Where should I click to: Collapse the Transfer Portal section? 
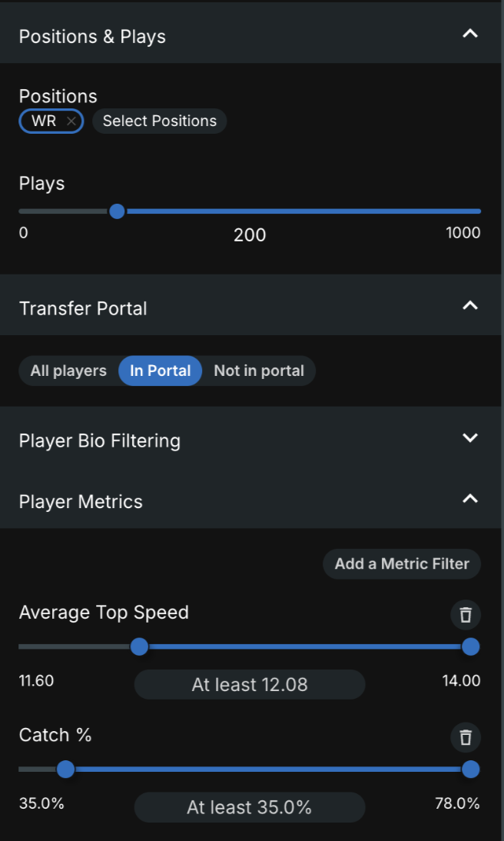click(470, 306)
